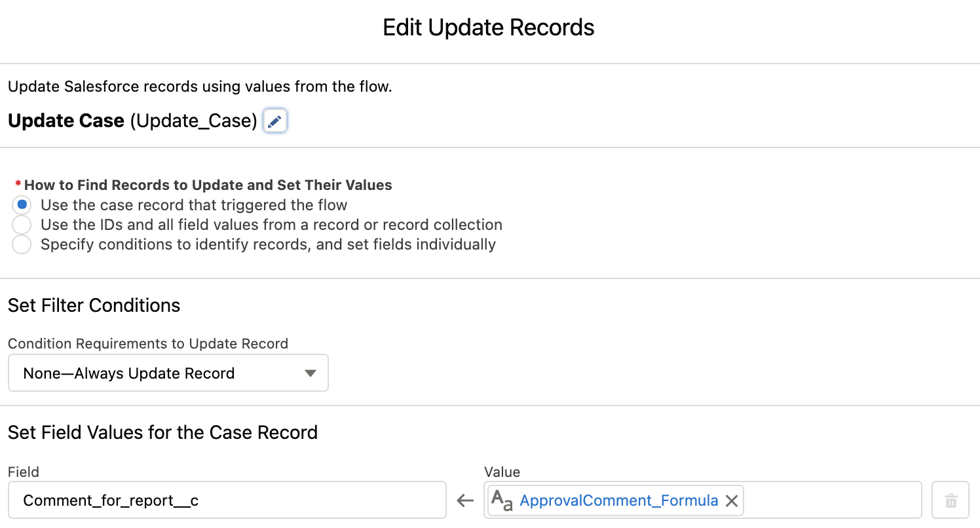This screenshot has width=980, height=528.
Task: Click the Set Field Values for the Case Record header
Action: click(162, 432)
